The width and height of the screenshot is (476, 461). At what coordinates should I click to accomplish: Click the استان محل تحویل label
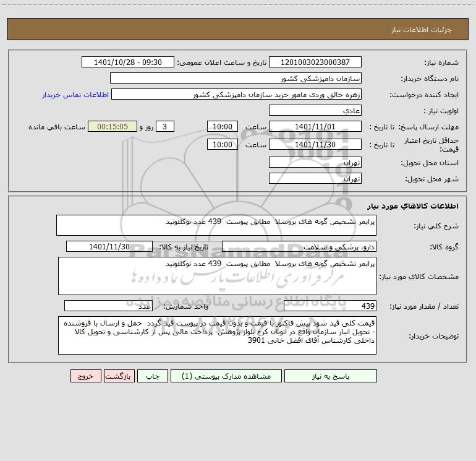[x=430, y=163]
